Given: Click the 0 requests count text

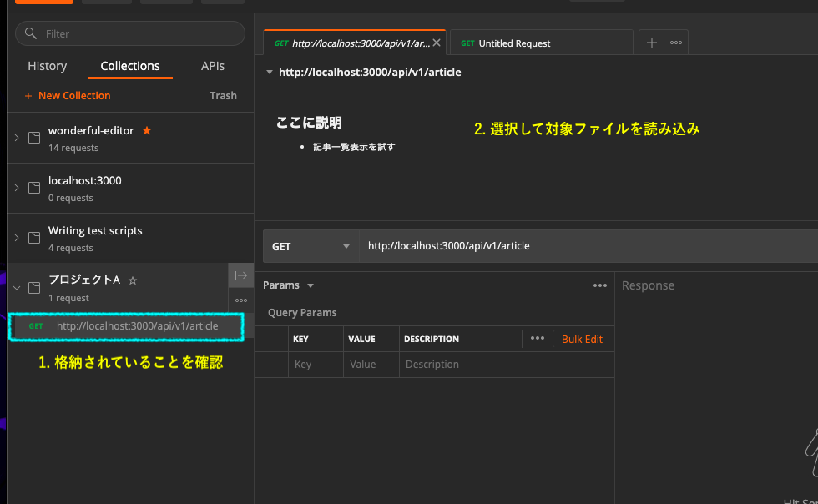Looking at the screenshot, I should (71, 198).
